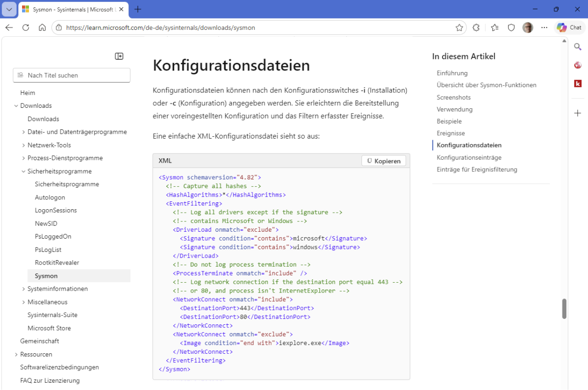Open sidebar search magnifier icon
588x390 pixels.
(578, 47)
